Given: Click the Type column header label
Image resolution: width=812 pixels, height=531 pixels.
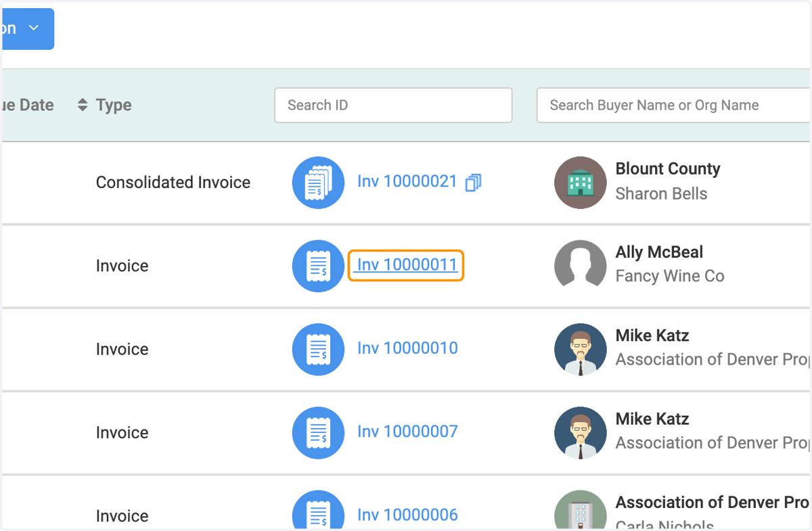Looking at the screenshot, I should [114, 106].
